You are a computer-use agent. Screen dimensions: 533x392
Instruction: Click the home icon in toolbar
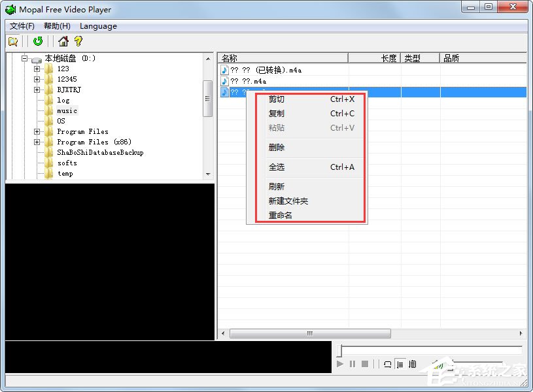(63, 41)
